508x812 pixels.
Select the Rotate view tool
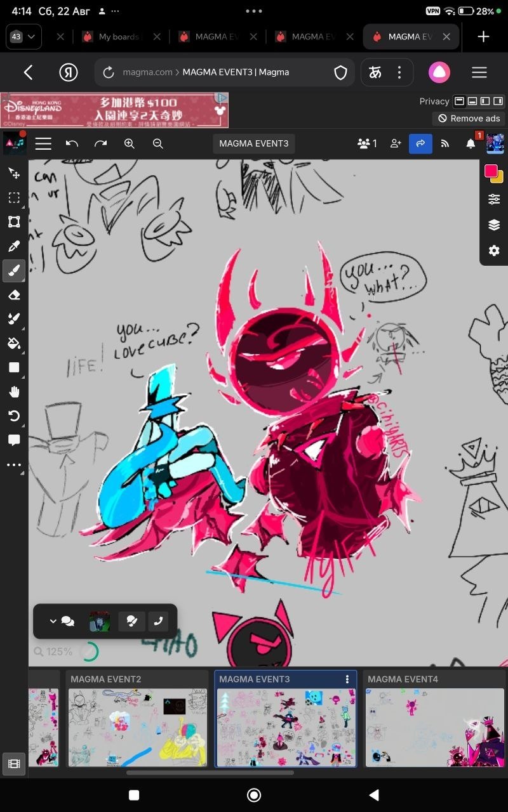tap(14, 416)
